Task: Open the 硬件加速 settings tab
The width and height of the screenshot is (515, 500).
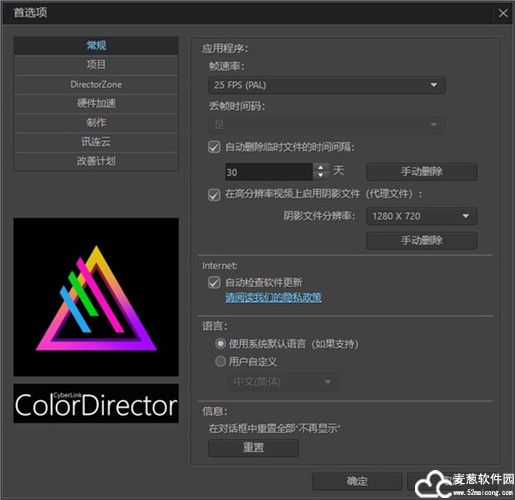Action: pyautogui.click(x=96, y=103)
